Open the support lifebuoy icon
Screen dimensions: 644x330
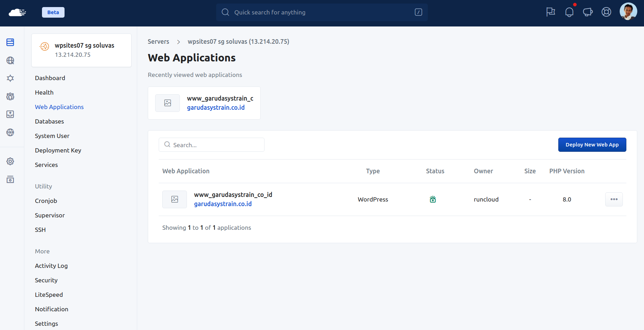[606, 12]
